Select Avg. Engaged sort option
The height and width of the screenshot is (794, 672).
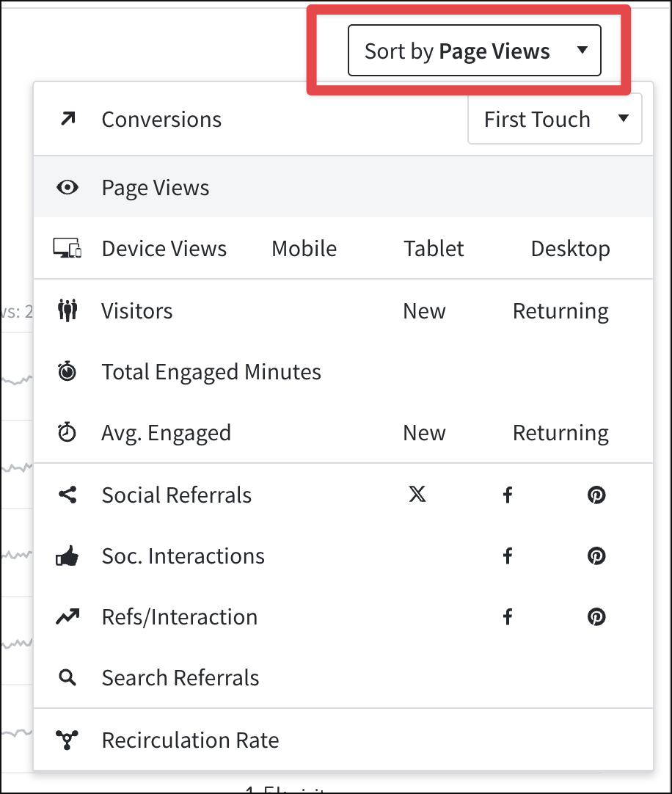166,433
